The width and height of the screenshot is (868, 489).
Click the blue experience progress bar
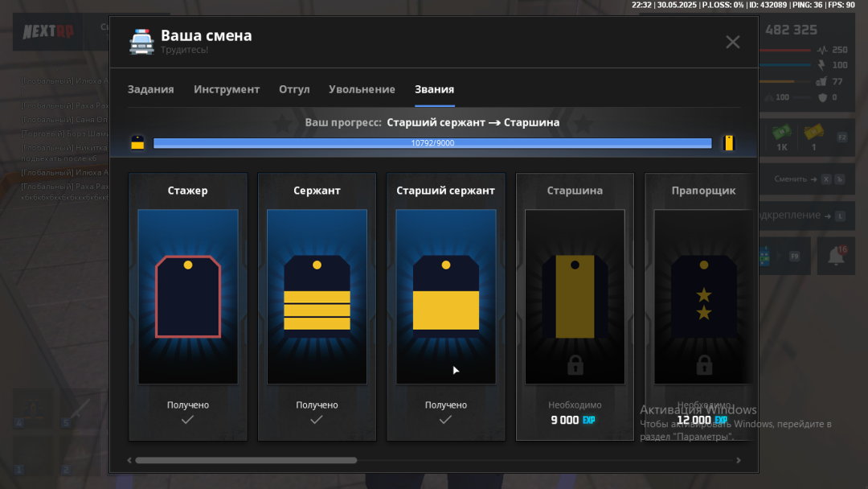click(x=432, y=143)
